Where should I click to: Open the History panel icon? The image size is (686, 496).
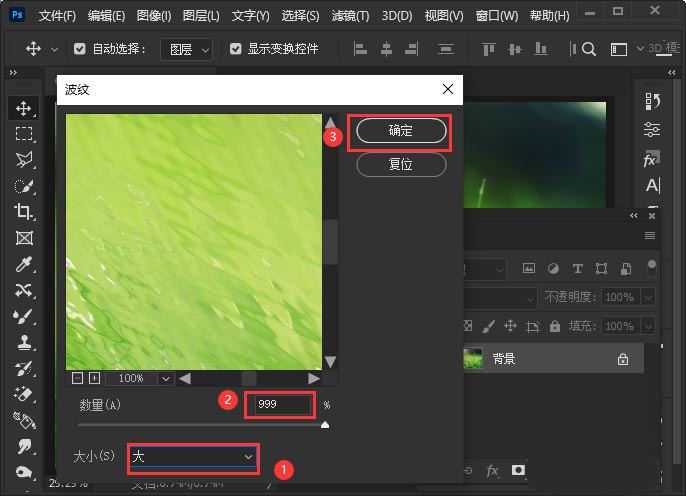[x=652, y=101]
